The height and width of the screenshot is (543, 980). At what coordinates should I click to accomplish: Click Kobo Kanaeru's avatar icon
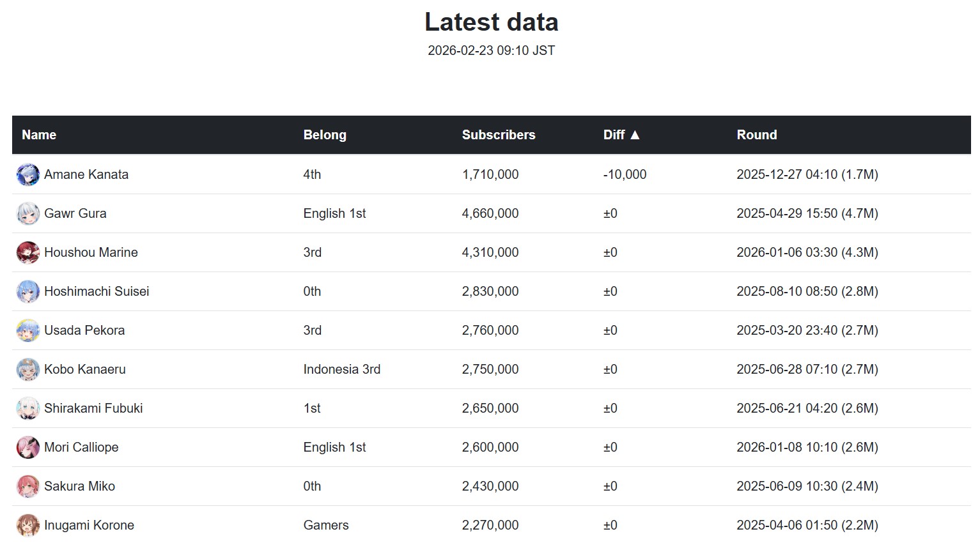click(28, 369)
